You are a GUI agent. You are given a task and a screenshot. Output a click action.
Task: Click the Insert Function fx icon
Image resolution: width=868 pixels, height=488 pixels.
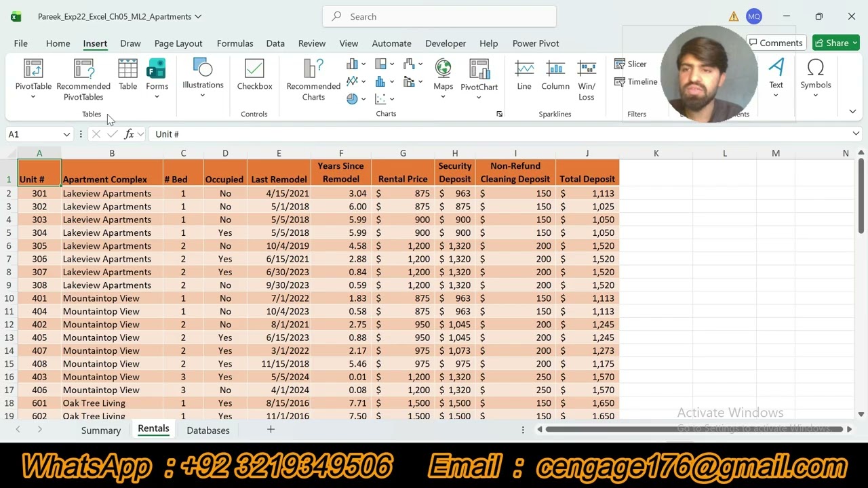tap(129, 134)
